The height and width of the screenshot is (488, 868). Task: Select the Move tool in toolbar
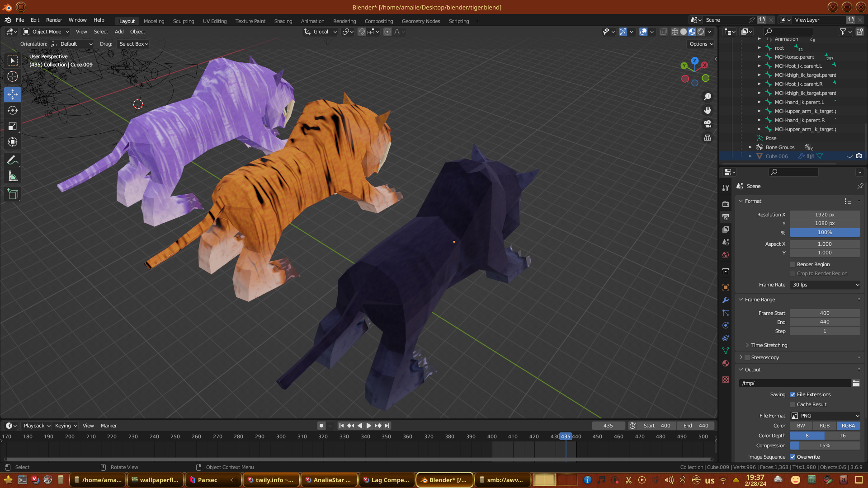(13, 94)
